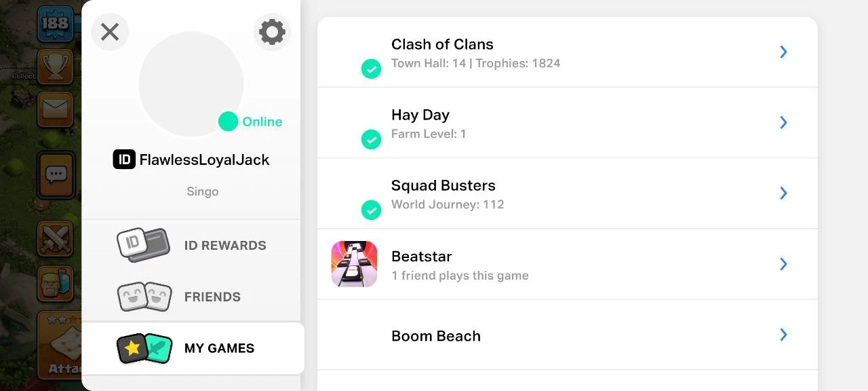This screenshot has width=868, height=391.
Task: Click the FlawlessLoyalJack username
Action: point(204,160)
